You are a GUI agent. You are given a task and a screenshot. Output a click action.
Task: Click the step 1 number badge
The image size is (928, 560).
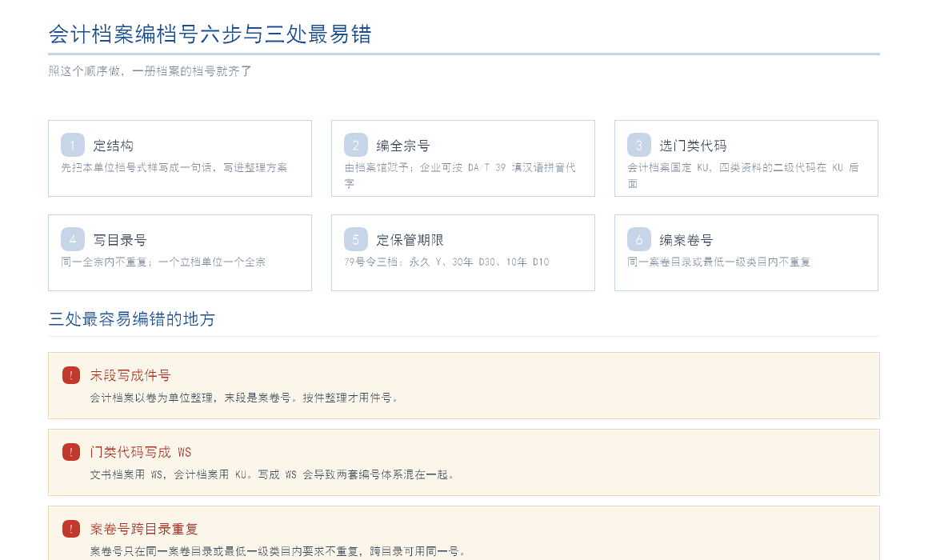click(72, 145)
